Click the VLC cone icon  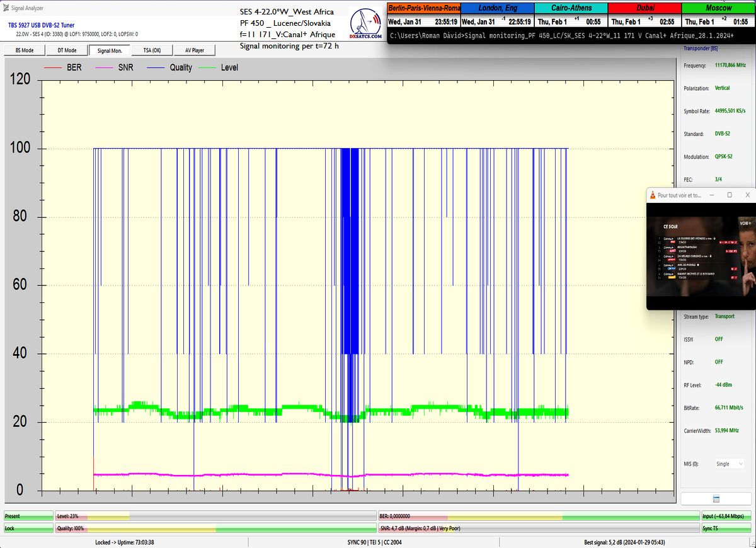pos(653,195)
